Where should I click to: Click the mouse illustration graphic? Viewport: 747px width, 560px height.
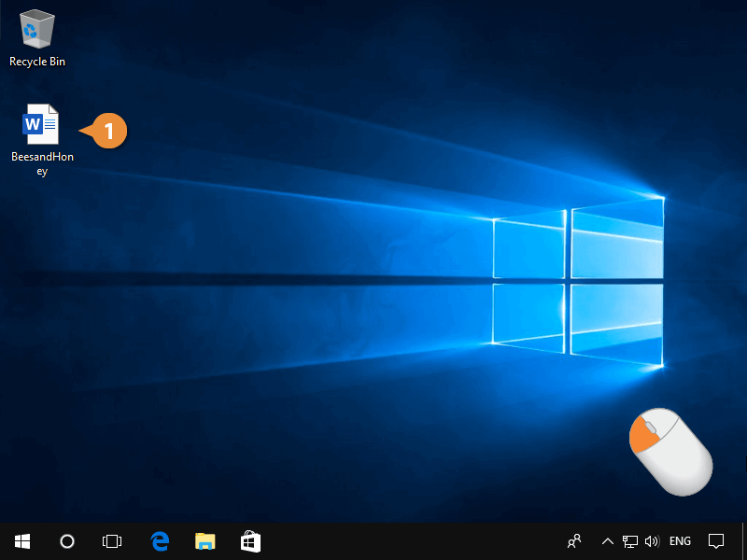tap(669, 450)
